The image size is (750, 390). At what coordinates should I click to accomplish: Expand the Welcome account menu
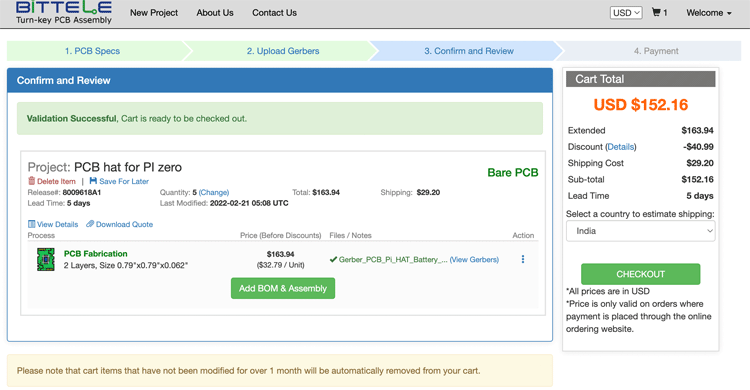coord(709,13)
